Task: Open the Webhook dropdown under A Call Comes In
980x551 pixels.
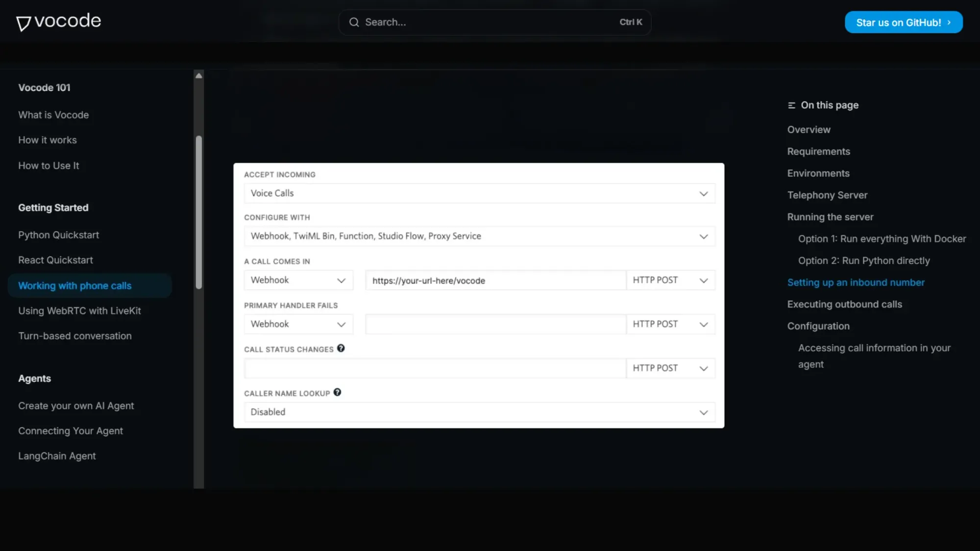Action: [341, 280]
